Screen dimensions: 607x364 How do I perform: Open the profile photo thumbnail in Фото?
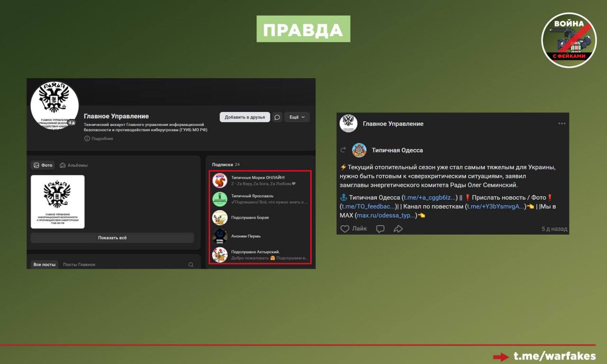click(58, 202)
